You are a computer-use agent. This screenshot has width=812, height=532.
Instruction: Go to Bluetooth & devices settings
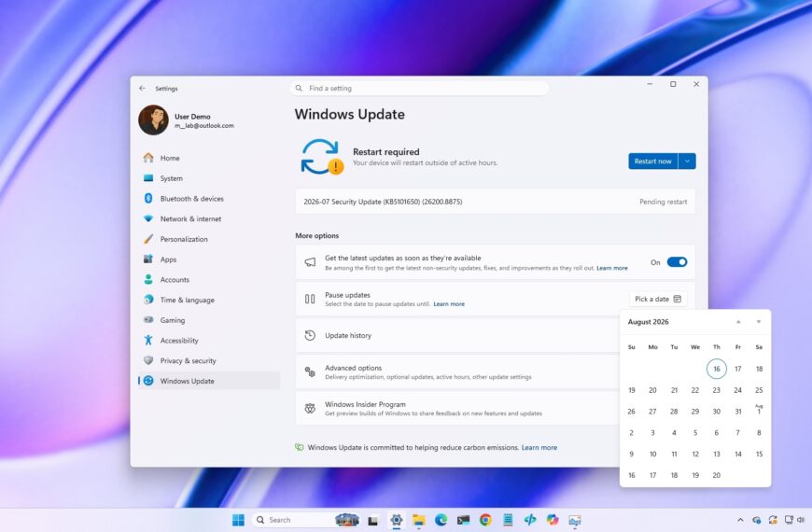(x=211, y=199)
